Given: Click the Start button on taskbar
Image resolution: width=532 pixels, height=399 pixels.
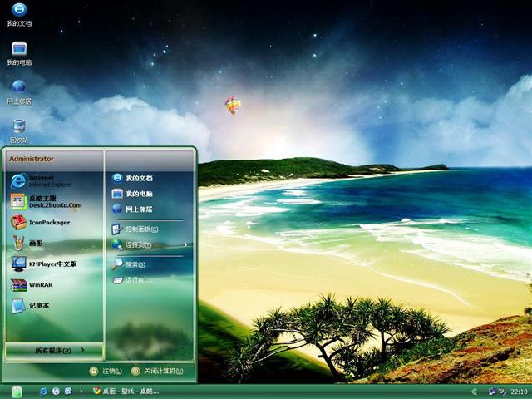Looking at the screenshot, I should 17,392.
